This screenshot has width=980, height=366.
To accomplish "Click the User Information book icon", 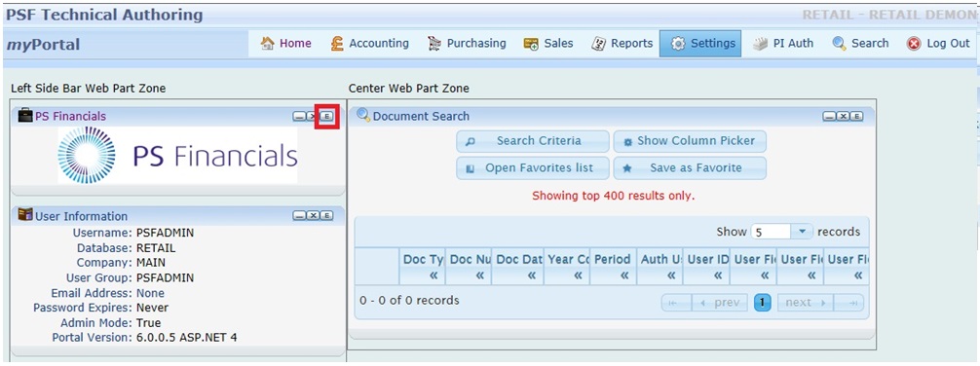I will click(25, 215).
